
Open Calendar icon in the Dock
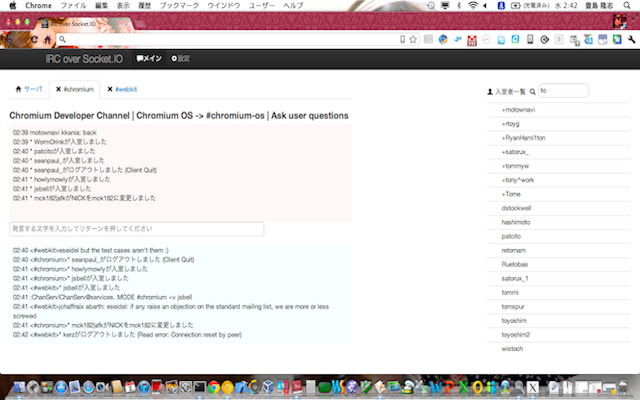[x=130, y=387]
